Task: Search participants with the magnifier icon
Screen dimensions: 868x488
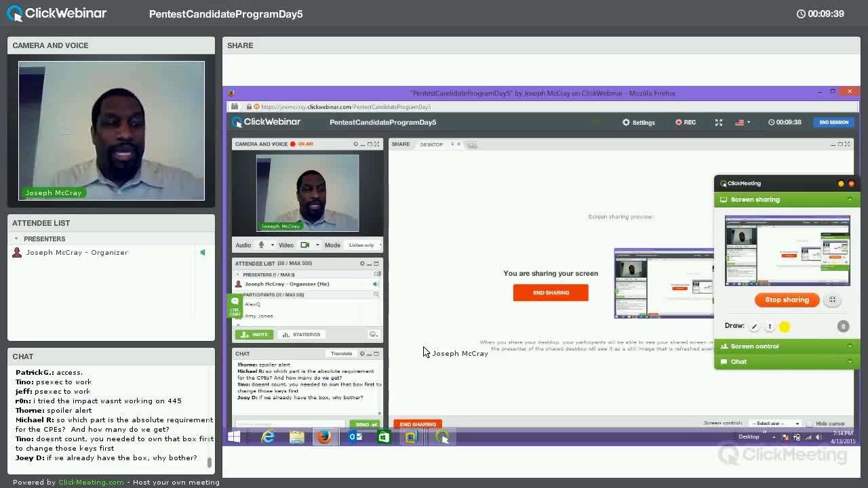Action: (x=376, y=294)
